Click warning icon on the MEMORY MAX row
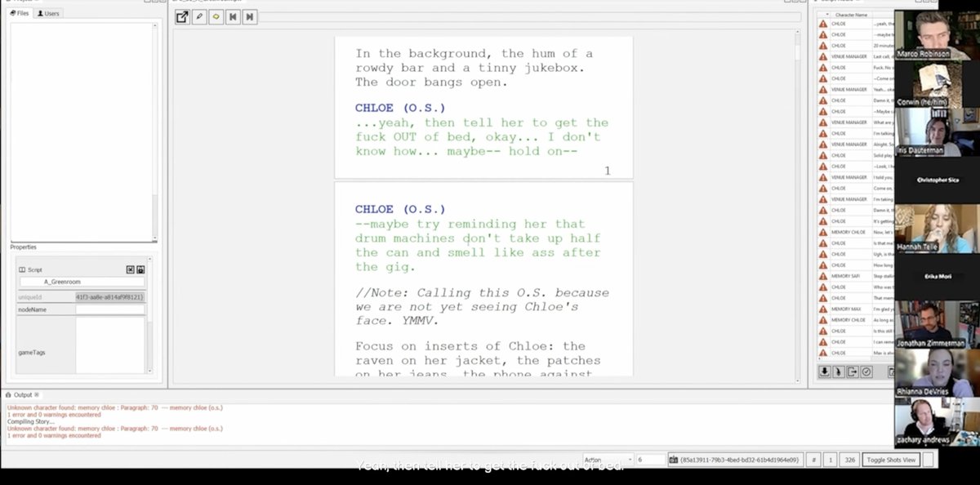980x485 pixels. point(823,309)
